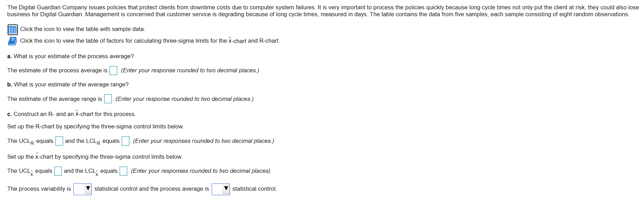Select part c construct chart text

tap(72, 114)
